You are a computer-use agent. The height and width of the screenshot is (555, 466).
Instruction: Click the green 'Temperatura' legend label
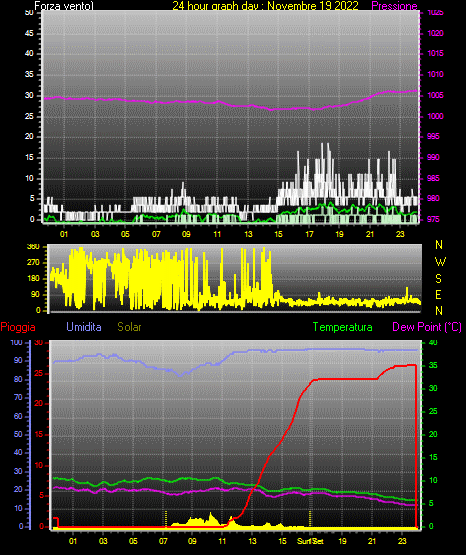pos(343,327)
